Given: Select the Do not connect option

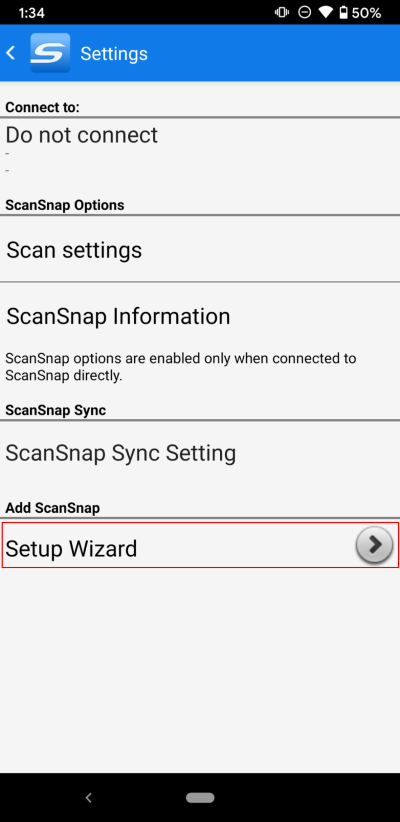Looking at the screenshot, I should point(200,150).
